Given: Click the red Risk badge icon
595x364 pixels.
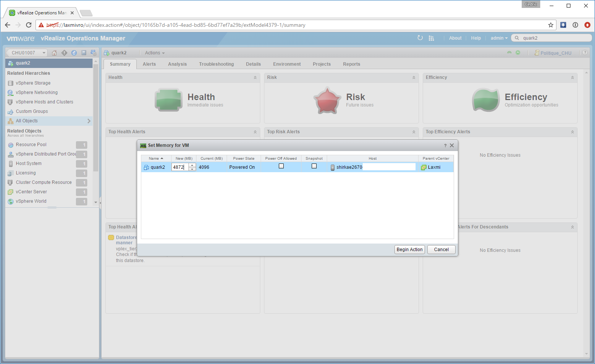Looking at the screenshot, I should (x=327, y=100).
